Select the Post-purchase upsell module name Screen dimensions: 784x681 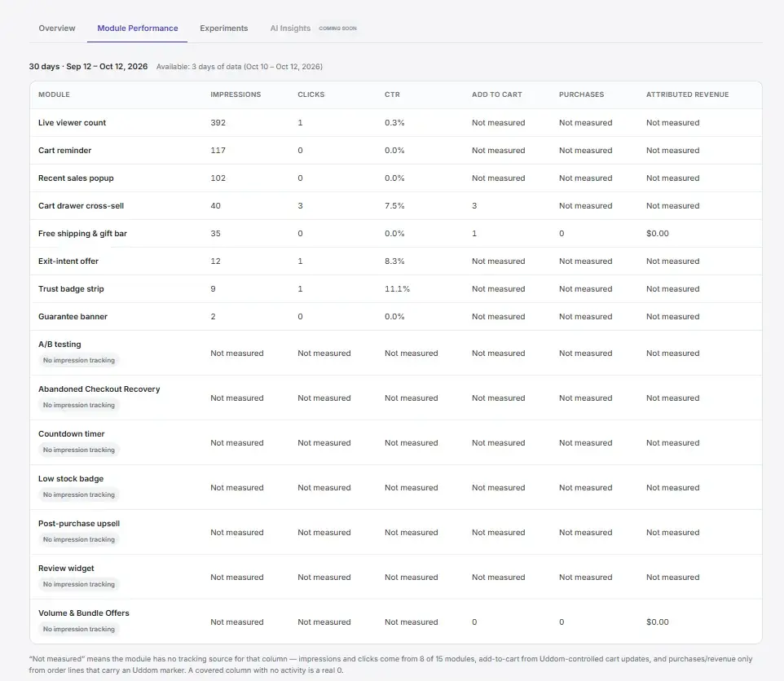pos(79,524)
